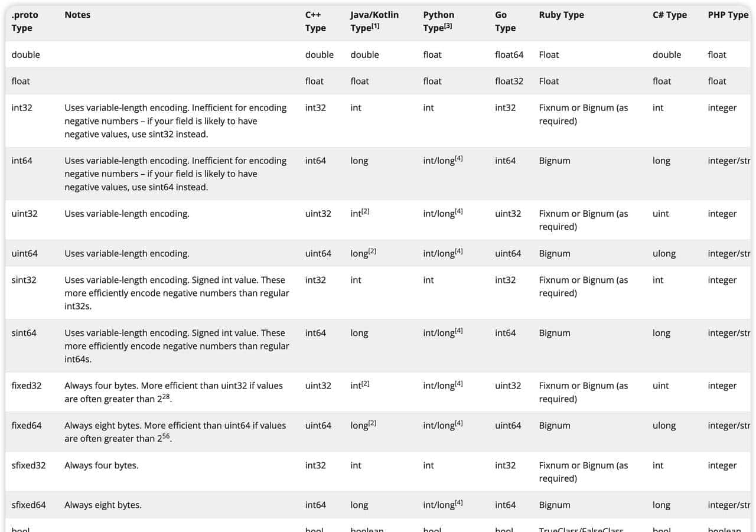Open footnote [4] in the sfixed64 row
Image resolution: width=756 pixels, height=532 pixels.
click(459, 502)
